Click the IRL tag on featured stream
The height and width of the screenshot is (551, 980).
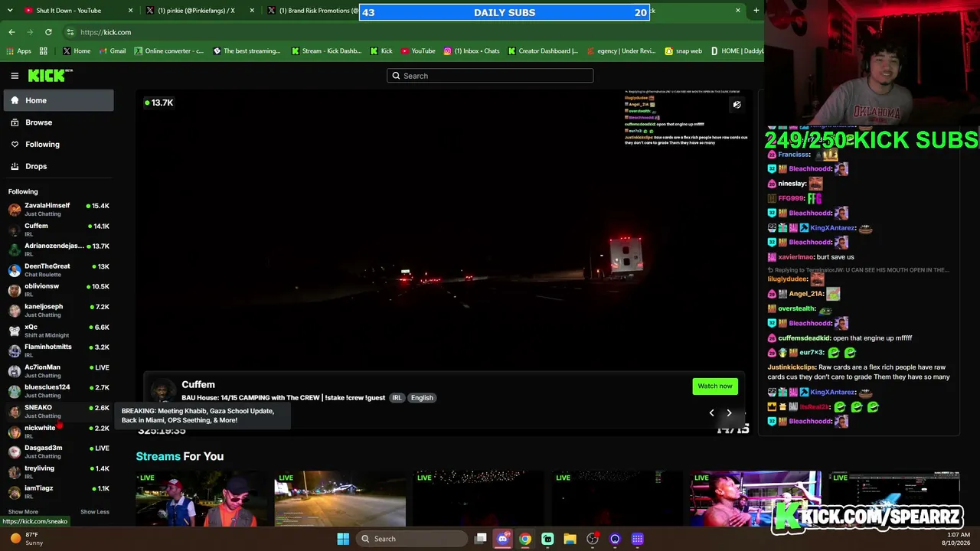point(397,398)
